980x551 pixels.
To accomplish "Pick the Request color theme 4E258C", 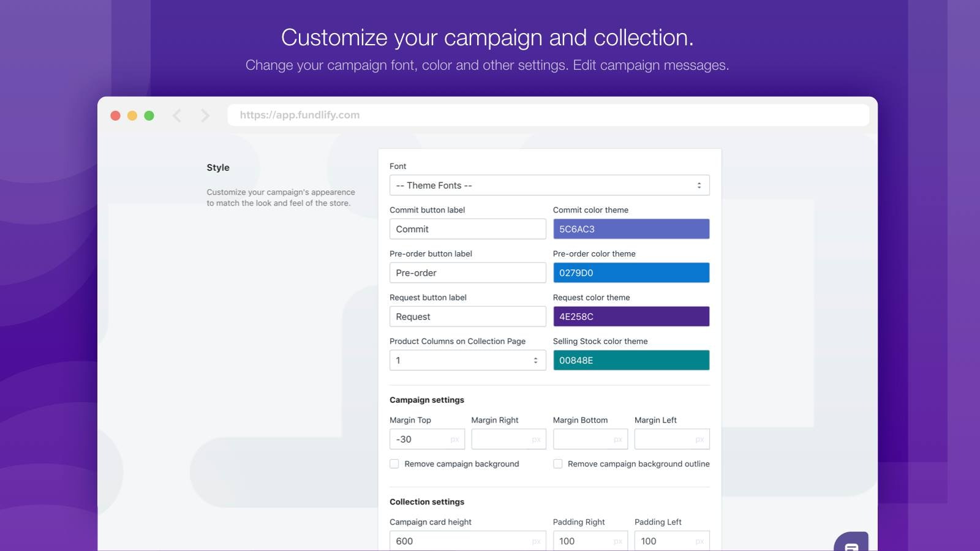I will tap(631, 317).
